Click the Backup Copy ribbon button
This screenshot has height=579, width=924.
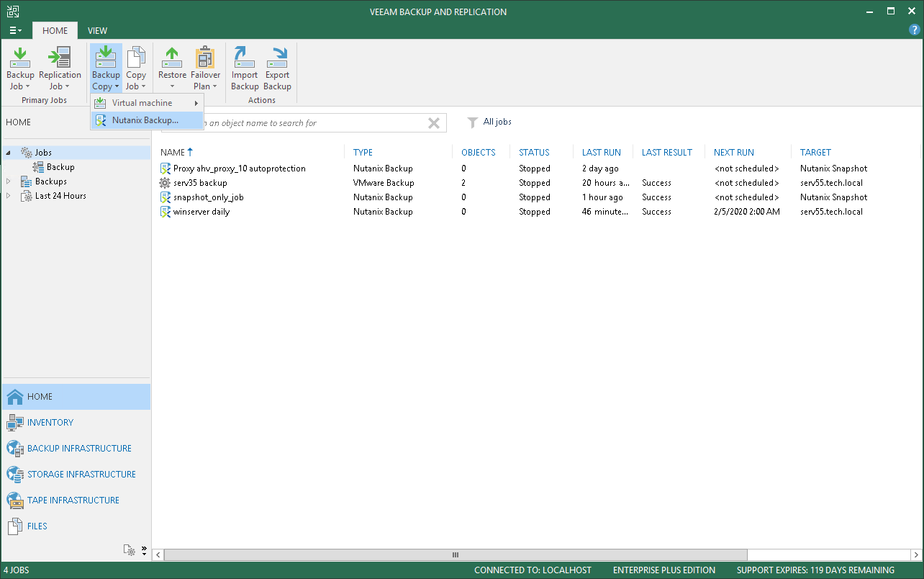106,69
